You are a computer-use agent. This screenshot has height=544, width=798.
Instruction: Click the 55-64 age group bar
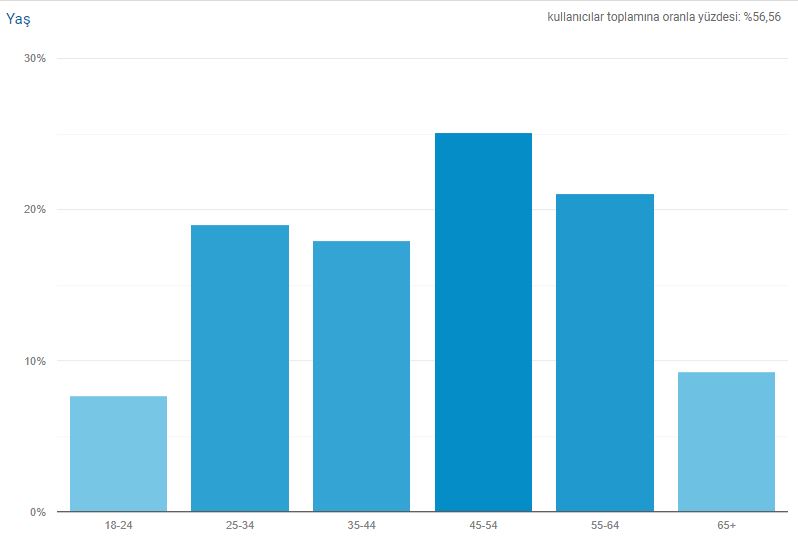[605, 352]
